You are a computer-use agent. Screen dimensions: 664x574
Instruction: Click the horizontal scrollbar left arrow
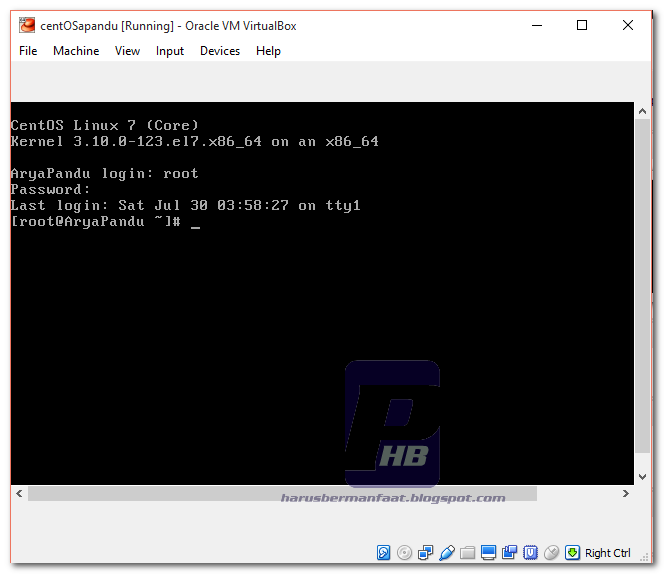click(19, 494)
